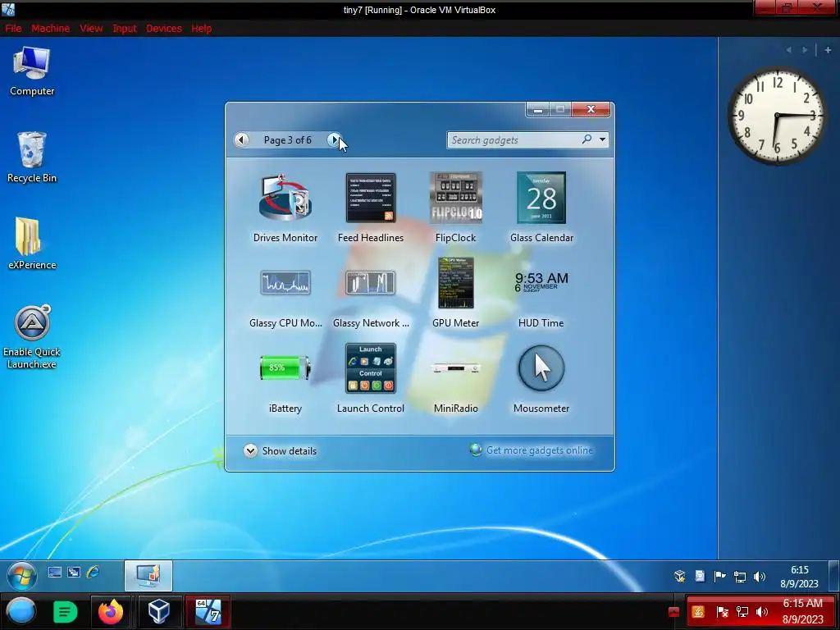
Task: Launch Internet Explorer from quick launch
Action: pyautogui.click(x=94, y=572)
